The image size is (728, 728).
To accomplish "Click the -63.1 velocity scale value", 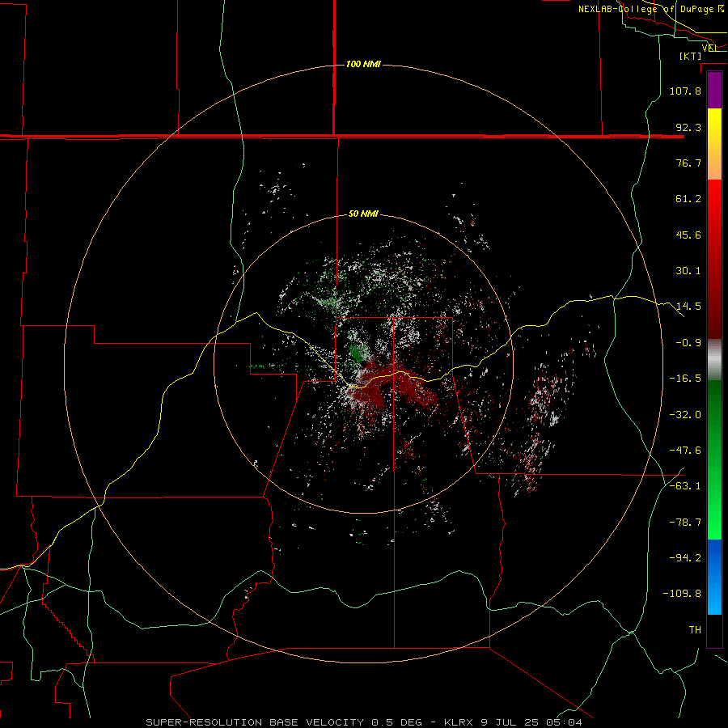I will pyautogui.click(x=685, y=486).
